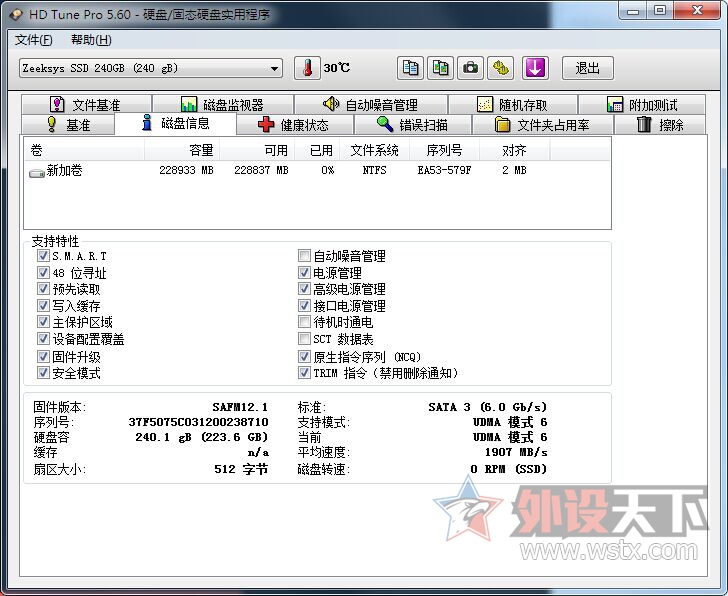Click the thermometer temperature icon

click(307, 68)
